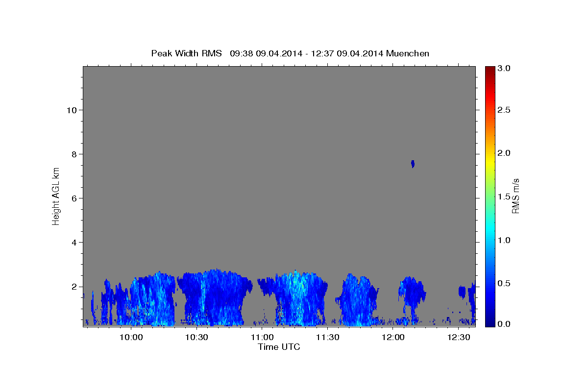Click the dark blue bottom of colorbar

(x=490, y=321)
